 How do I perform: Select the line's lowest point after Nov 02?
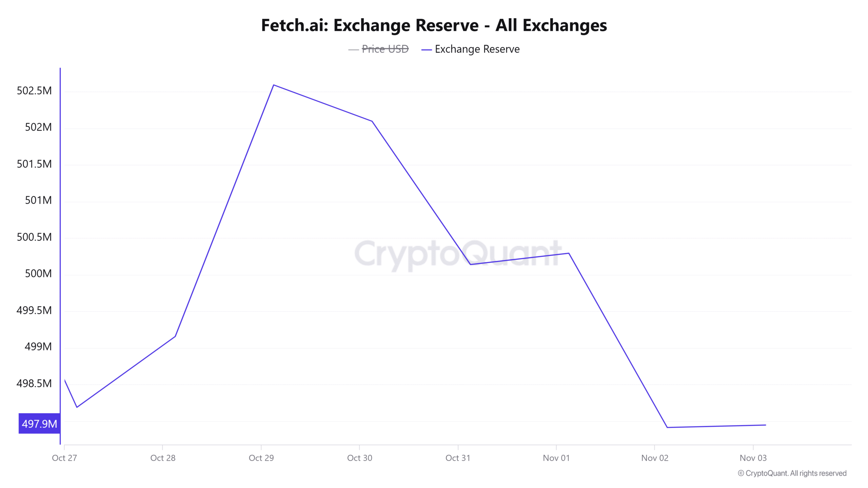click(x=667, y=427)
